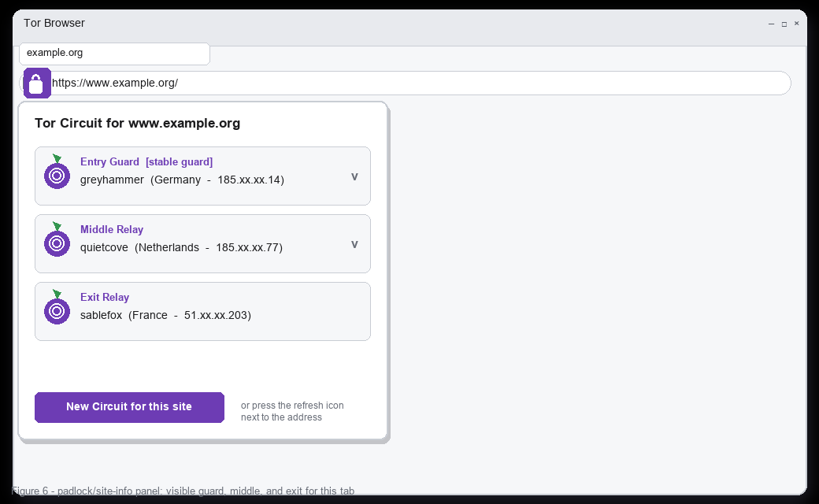Expand the Entry Guard greyhammer row chevron
Image resolution: width=819 pixels, height=504 pixels.
(x=354, y=176)
